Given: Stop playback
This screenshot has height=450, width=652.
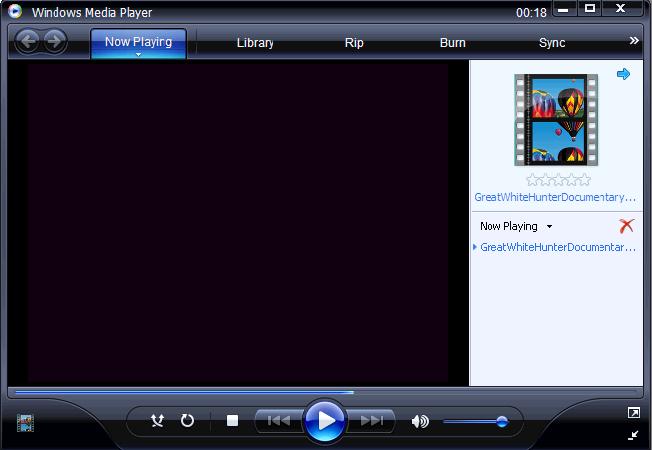Looking at the screenshot, I should point(232,421).
